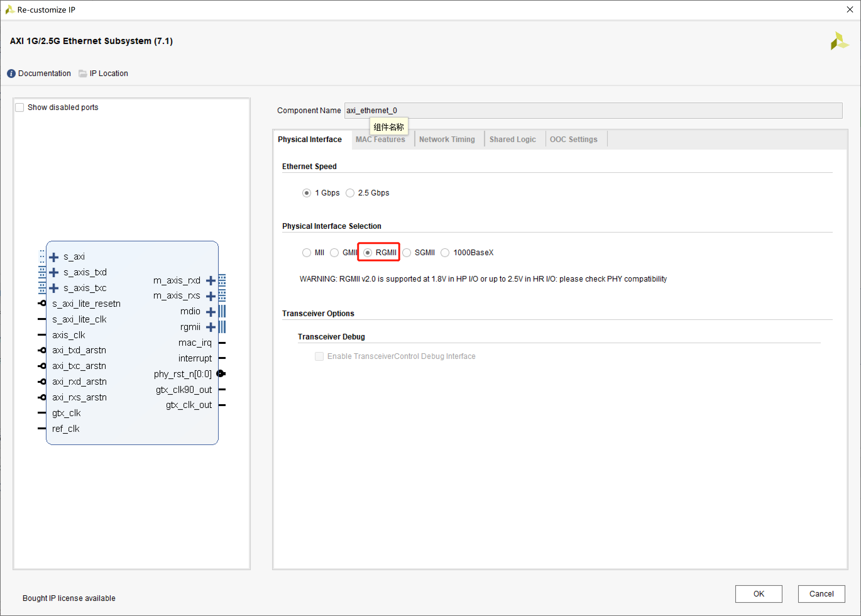861x616 pixels.
Task: Switch to Network Timing tab
Action: pos(447,139)
